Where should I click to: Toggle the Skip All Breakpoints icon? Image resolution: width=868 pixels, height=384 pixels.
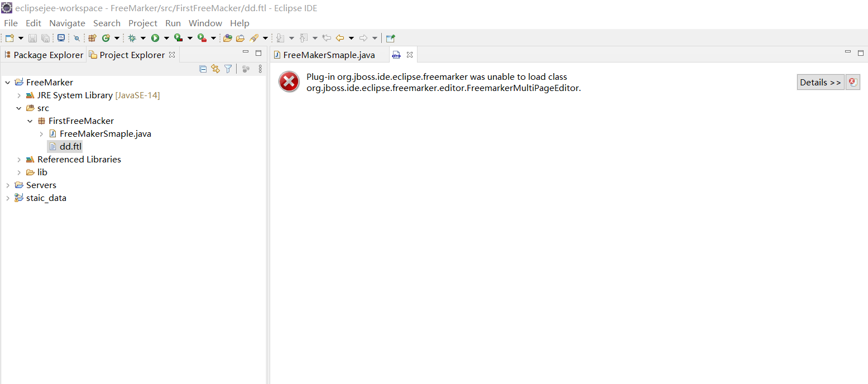point(76,38)
